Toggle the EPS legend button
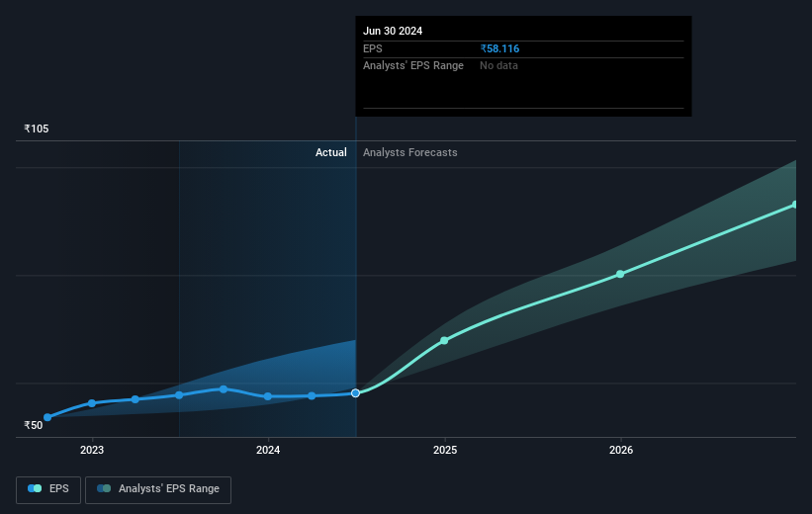Screen dimensions: 812x514 [x=48, y=489]
